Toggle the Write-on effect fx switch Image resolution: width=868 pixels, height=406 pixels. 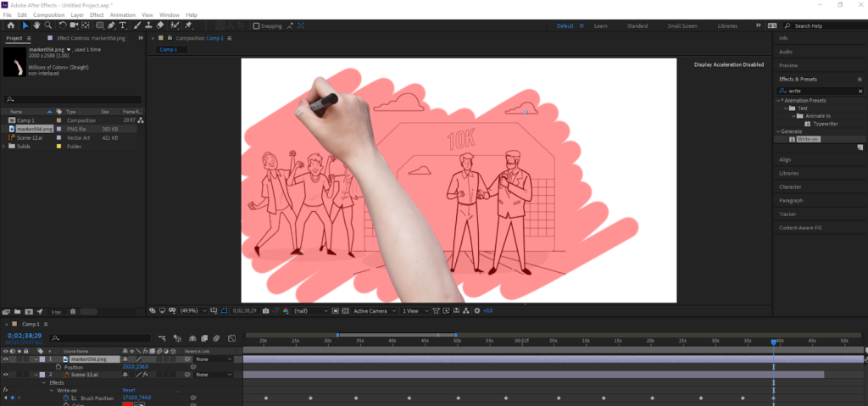point(6,390)
